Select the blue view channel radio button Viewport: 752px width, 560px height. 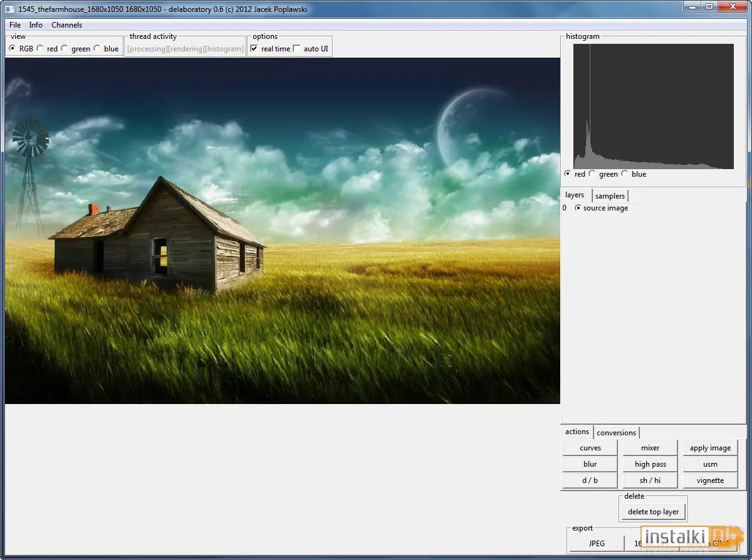click(x=97, y=48)
